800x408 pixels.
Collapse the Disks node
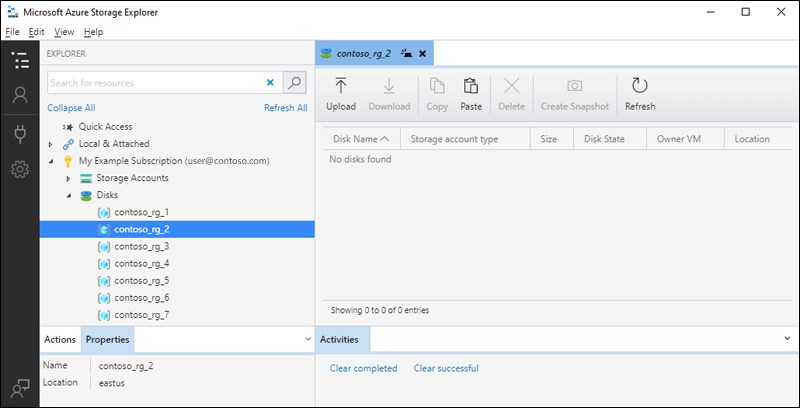[68, 196]
